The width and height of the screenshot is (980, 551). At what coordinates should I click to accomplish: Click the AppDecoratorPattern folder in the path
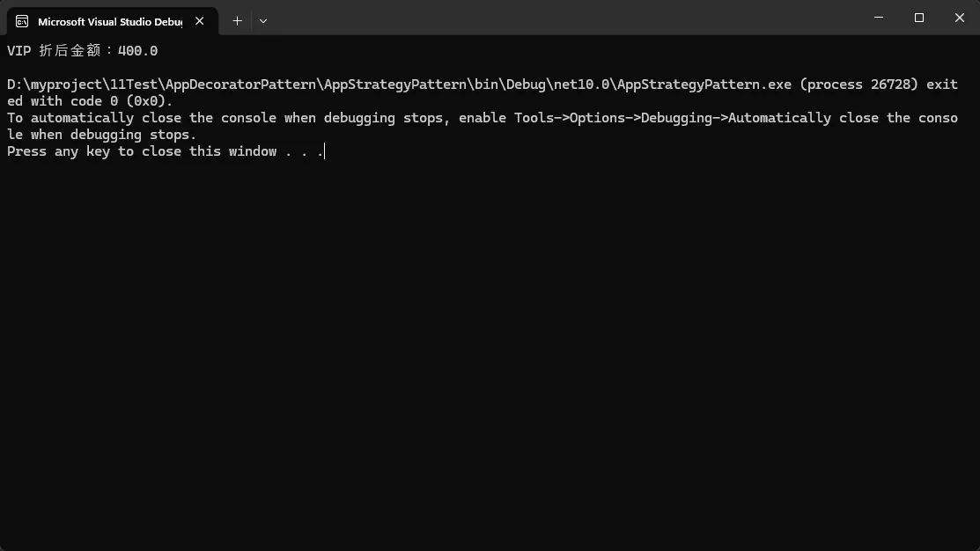tap(239, 84)
